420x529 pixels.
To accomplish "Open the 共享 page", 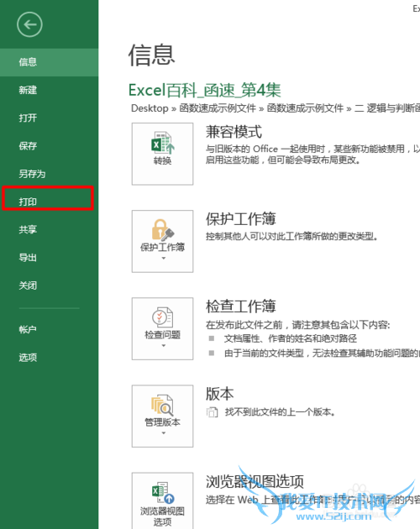I will 49,230.
